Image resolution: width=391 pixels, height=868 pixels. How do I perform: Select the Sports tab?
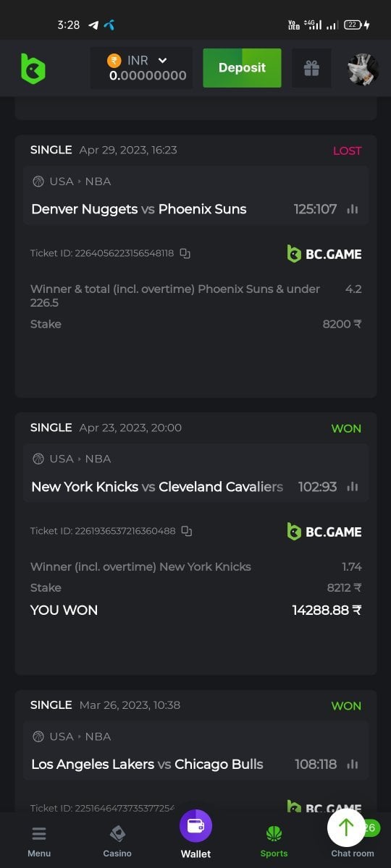point(274,841)
